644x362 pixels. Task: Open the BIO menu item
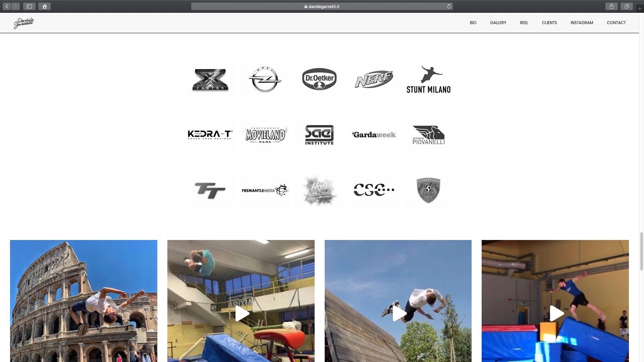(x=473, y=23)
